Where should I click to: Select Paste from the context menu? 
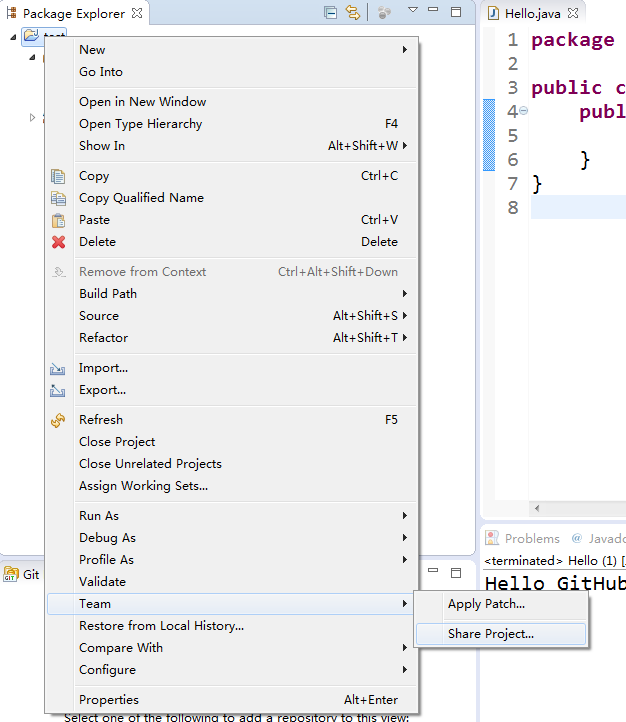pyautogui.click(x=95, y=220)
